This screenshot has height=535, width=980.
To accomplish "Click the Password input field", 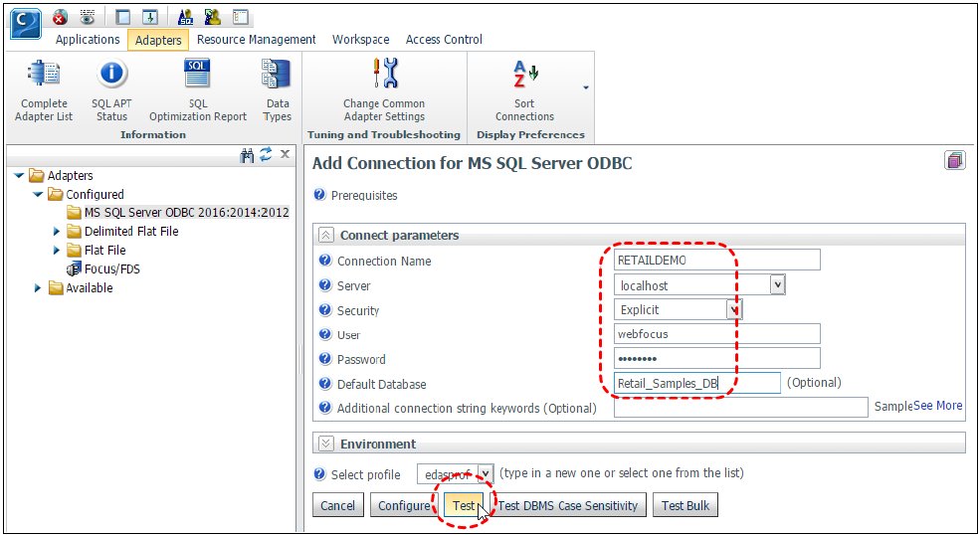I will pos(717,358).
